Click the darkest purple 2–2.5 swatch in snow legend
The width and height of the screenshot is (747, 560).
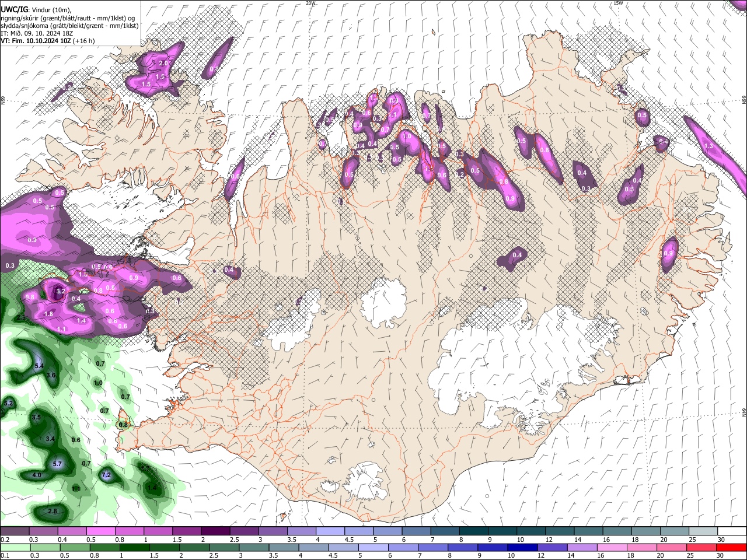(x=215, y=531)
